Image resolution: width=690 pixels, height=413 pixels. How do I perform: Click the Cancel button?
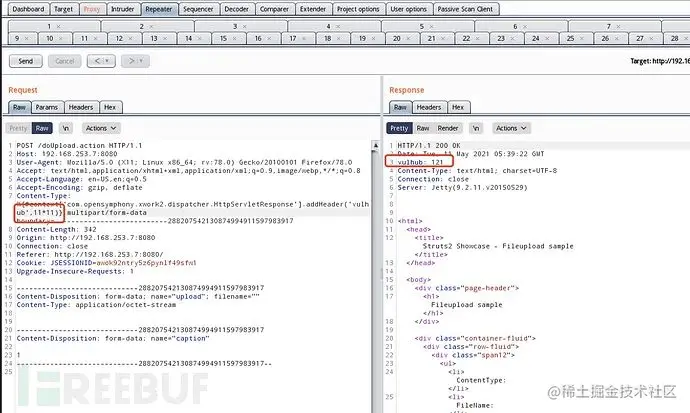[x=65, y=61]
